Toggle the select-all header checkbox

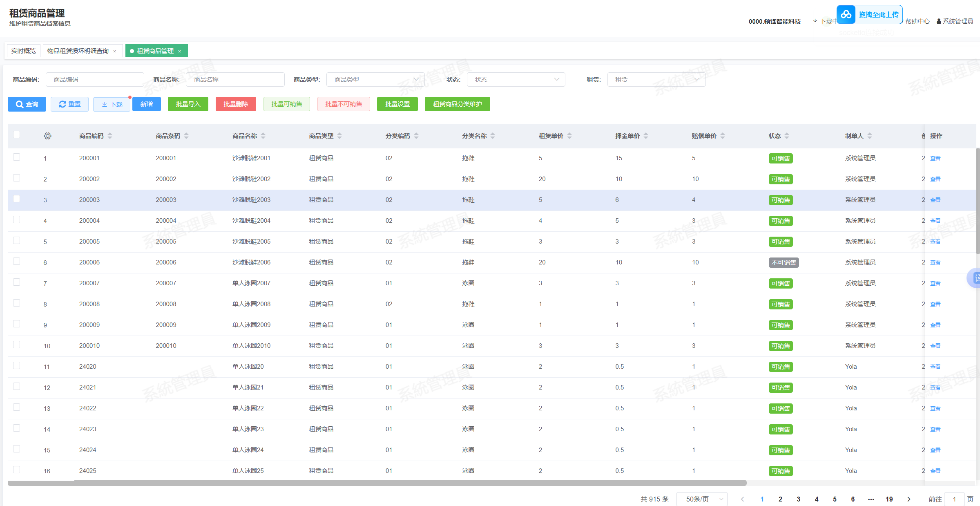(17, 134)
